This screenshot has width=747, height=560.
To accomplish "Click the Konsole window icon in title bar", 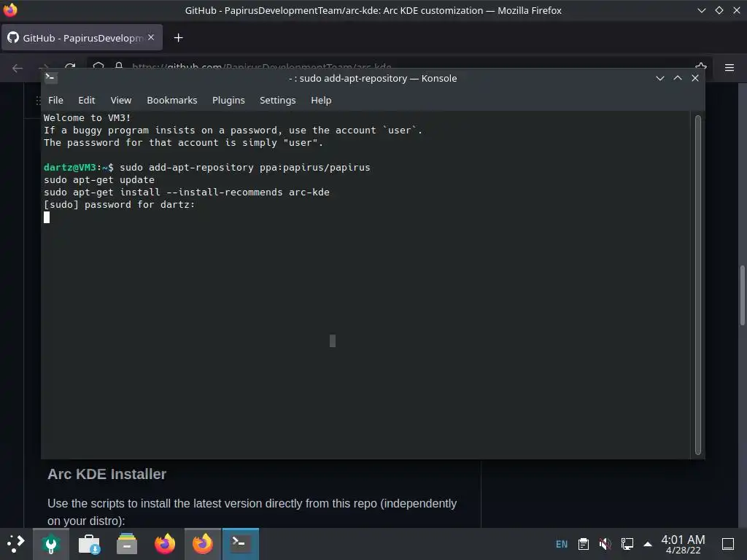I will pos(51,78).
